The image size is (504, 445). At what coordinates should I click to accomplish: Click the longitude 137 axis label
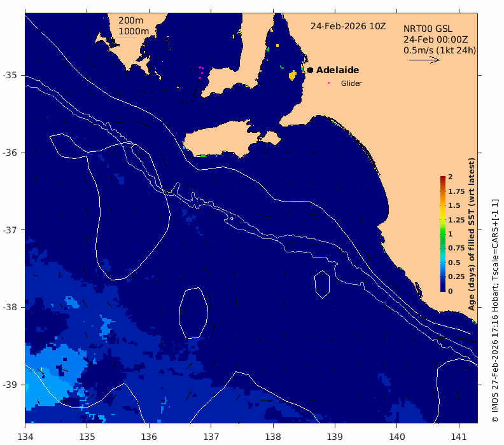(x=211, y=437)
